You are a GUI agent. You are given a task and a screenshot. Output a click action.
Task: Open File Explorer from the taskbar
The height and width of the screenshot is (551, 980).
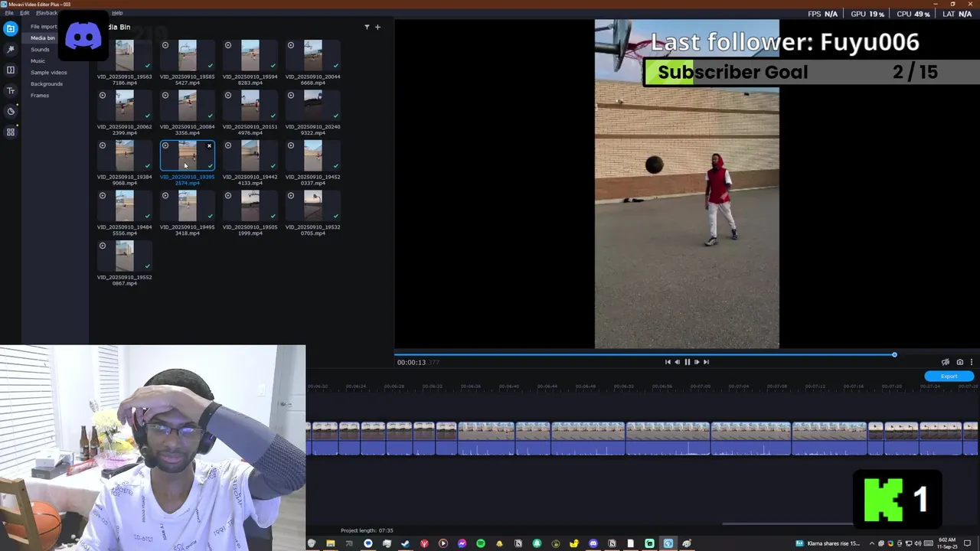tap(330, 543)
